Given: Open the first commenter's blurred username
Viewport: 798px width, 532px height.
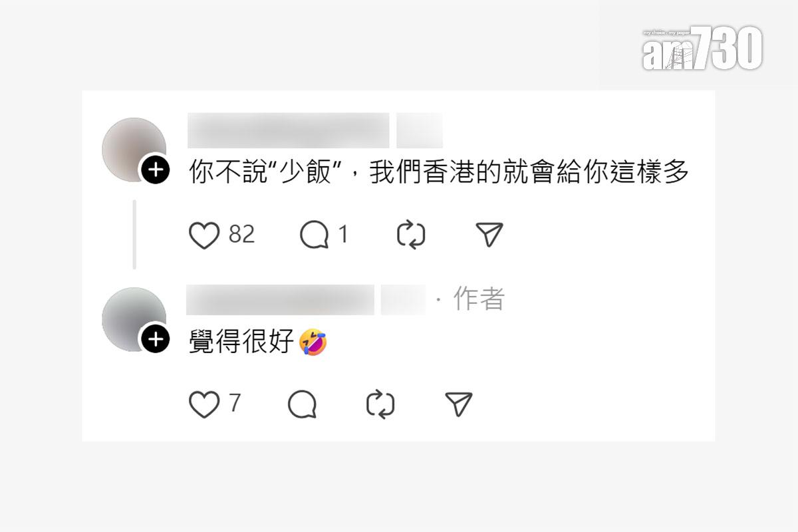Looking at the screenshot, I should 289,130.
